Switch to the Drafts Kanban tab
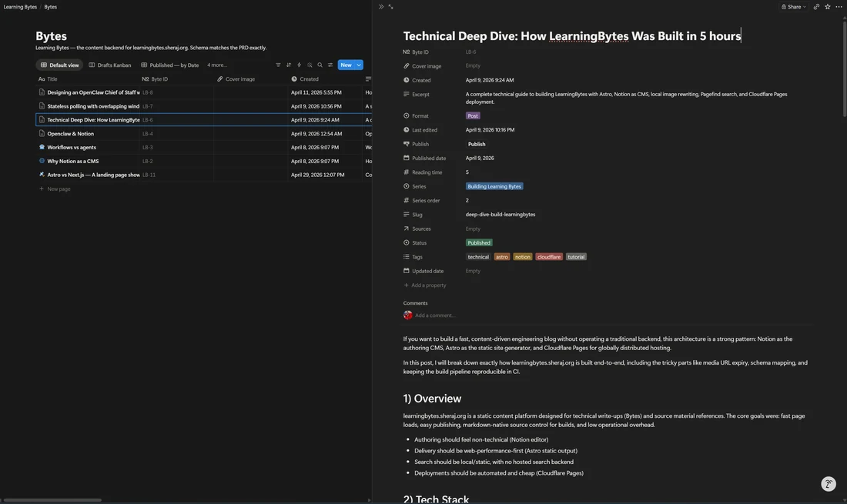The image size is (847, 504). tap(110, 65)
